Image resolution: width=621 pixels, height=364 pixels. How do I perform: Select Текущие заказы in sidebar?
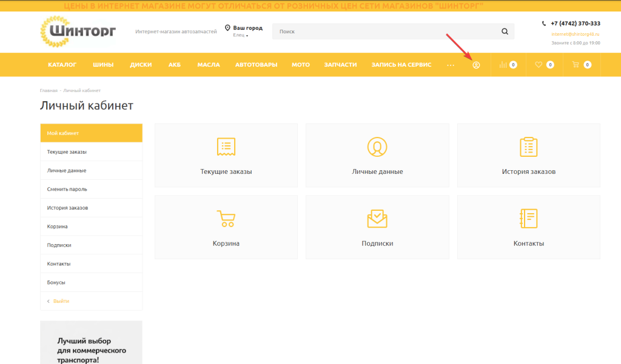[92, 152]
